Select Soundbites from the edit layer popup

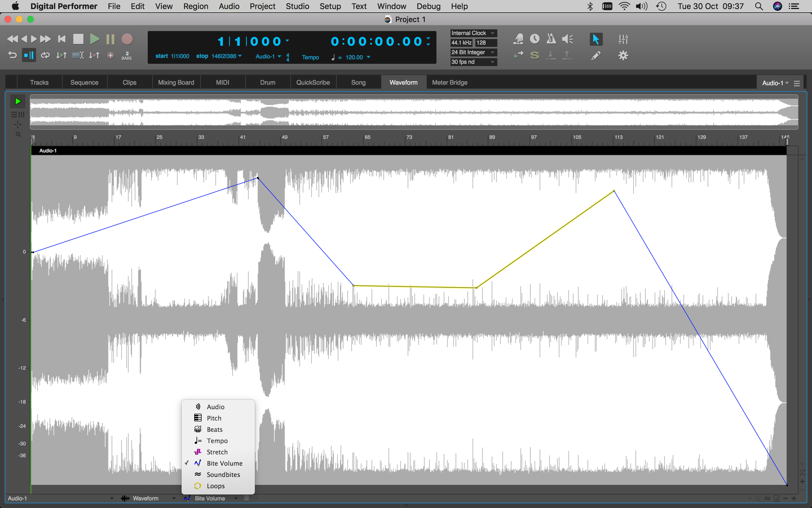pyautogui.click(x=218, y=474)
